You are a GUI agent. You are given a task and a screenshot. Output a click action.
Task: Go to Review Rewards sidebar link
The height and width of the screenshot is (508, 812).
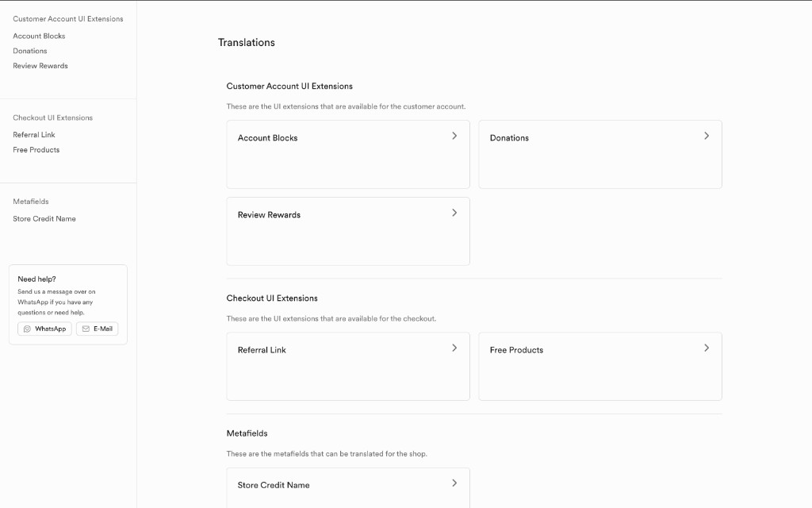pyautogui.click(x=40, y=66)
